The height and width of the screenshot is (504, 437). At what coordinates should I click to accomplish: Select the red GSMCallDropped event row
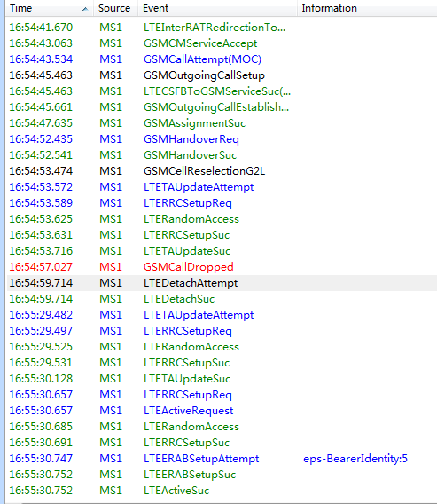(x=222, y=267)
